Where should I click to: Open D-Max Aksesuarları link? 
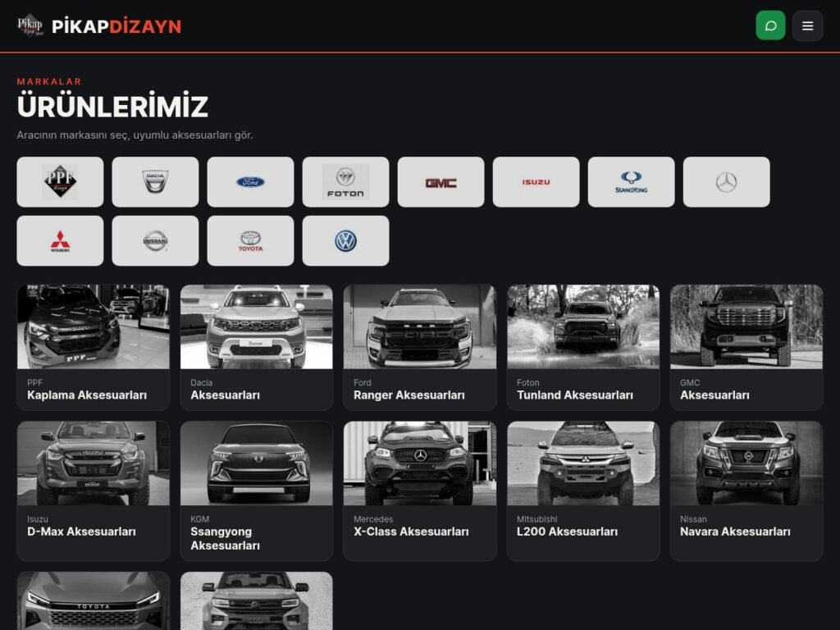(81, 532)
